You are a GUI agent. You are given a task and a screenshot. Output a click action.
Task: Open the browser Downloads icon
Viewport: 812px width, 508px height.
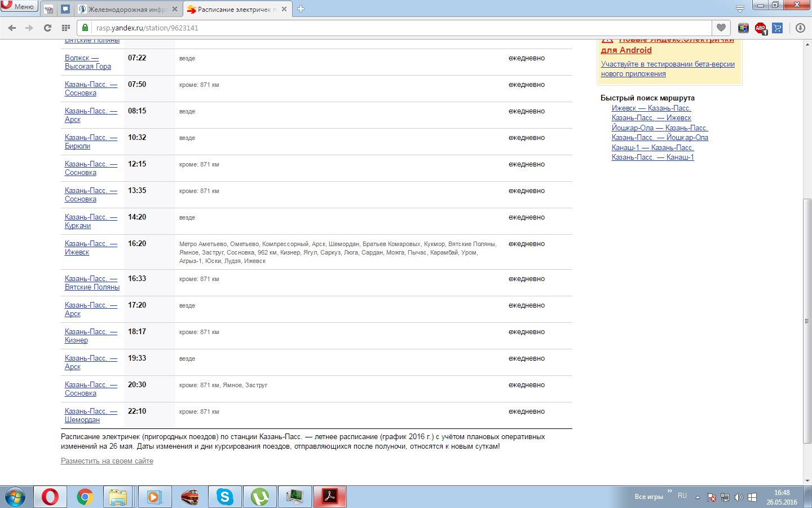click(800, 28)
